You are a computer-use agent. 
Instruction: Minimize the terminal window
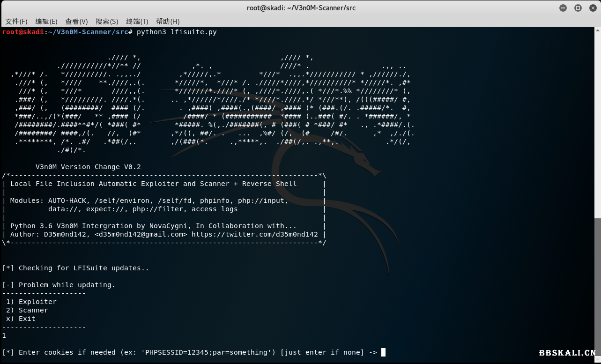[562, 7]
